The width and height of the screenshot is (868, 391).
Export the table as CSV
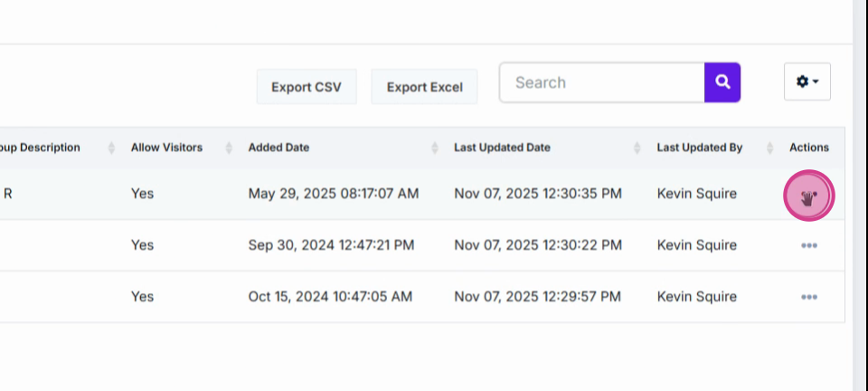[307, 87]
